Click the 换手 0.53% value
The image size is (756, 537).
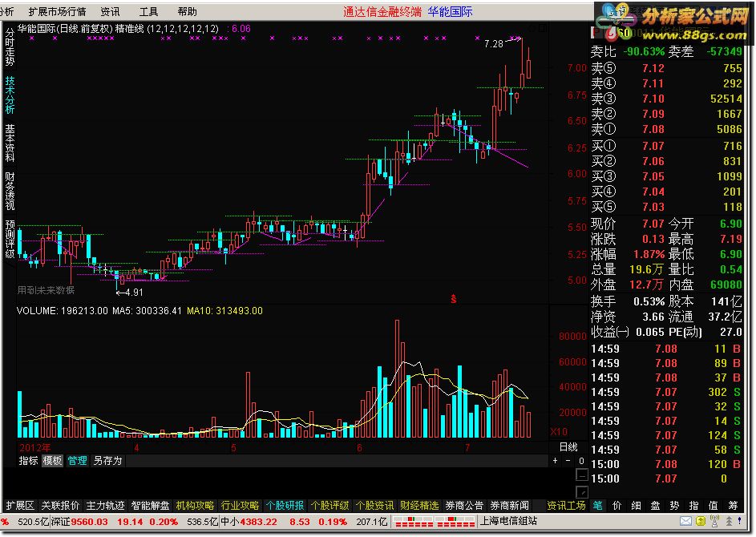point(649,301)
